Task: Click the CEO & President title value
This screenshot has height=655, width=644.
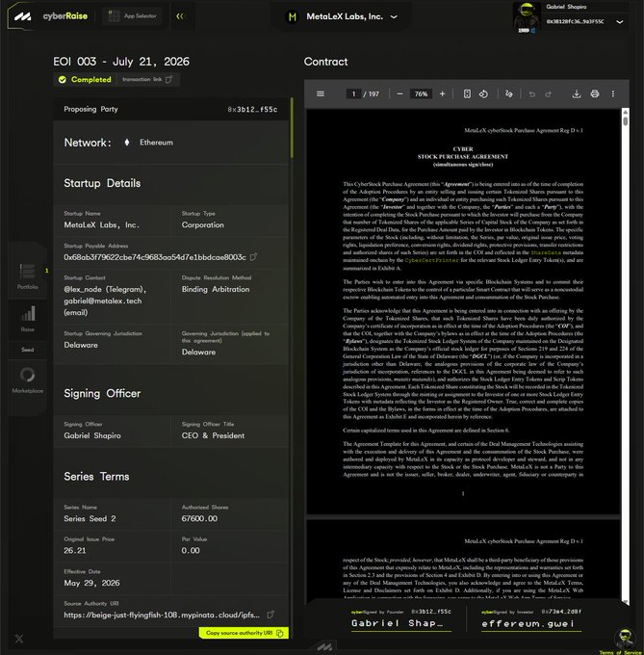Action: coord(213,435)
